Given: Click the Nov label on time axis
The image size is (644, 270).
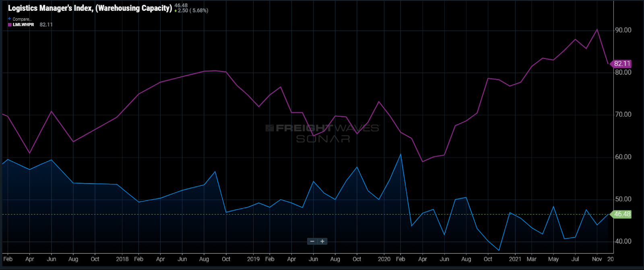Looking at the screenshot, I should (597, 259).
